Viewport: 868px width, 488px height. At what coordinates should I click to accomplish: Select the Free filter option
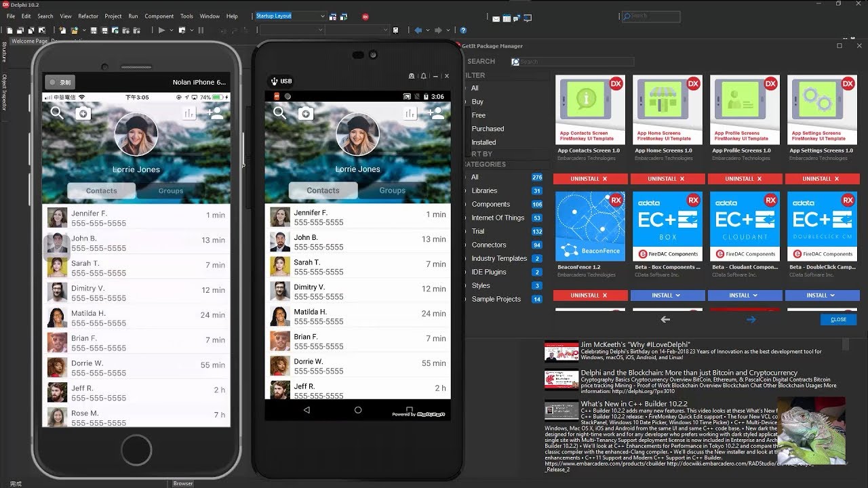click(479, 115)
